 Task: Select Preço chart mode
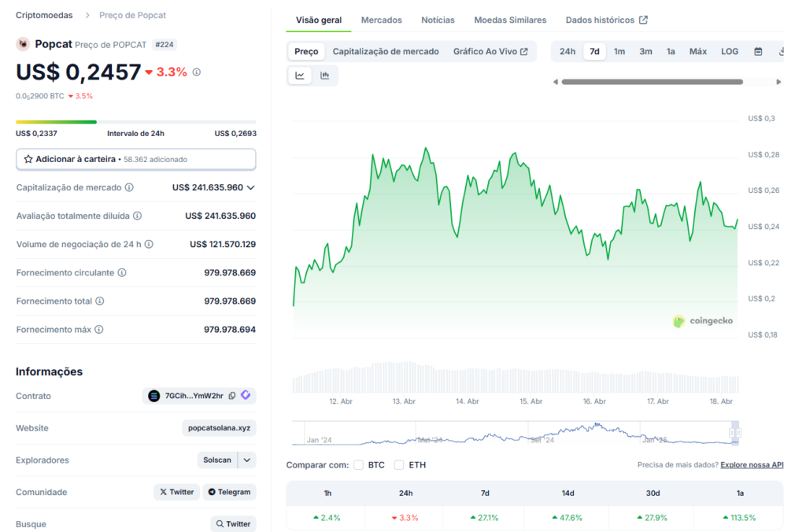coord(306,51)
